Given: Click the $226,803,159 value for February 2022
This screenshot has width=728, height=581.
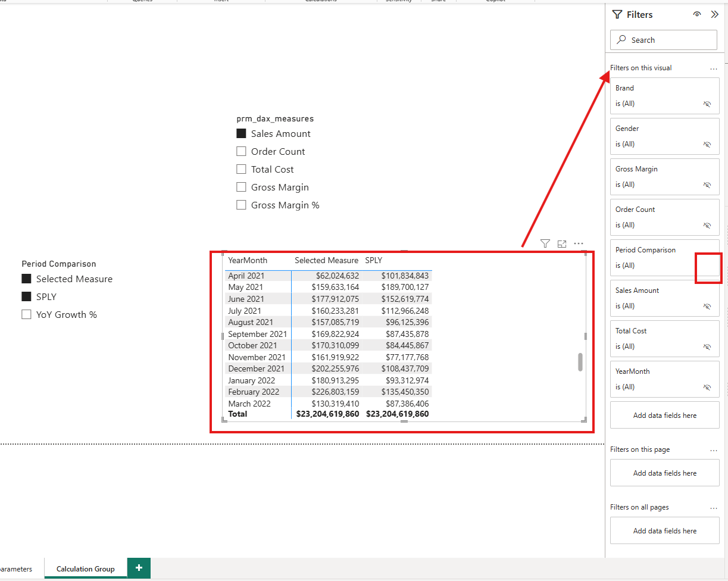Looking at the screenshot, I should [x=335, y=392].
